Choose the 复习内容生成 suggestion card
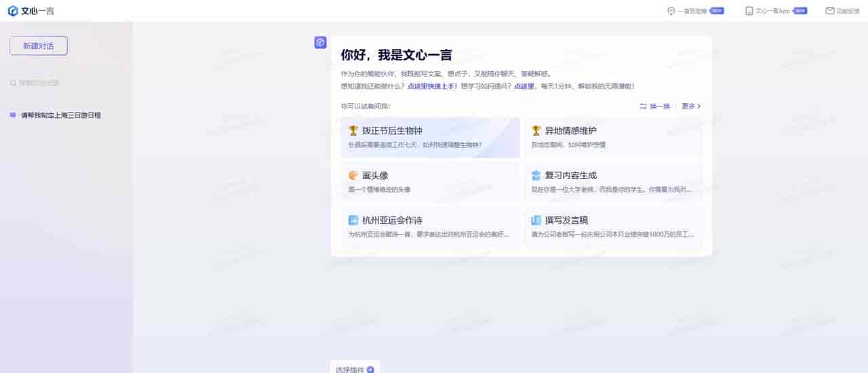868x373 pixels. [x=613, y=182]
